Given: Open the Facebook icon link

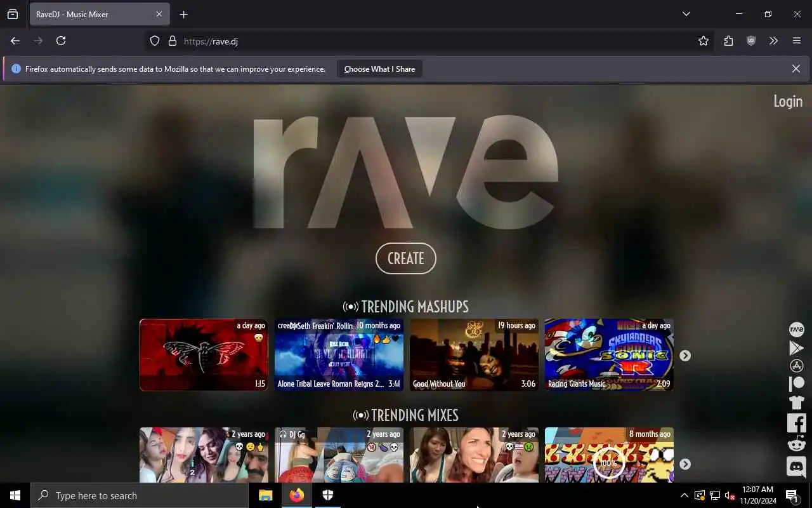Looking at the screenshot, I should click(796, 423).
